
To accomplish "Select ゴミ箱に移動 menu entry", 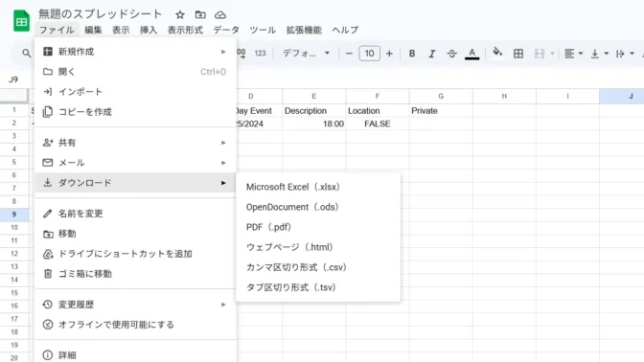I will 135,274.
